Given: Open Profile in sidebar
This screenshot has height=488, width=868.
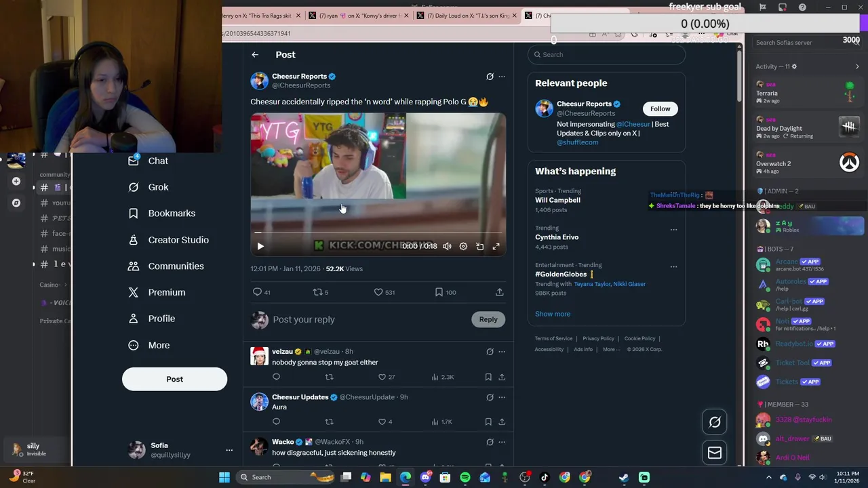Looking at the screenshot, I should point(151,319).
